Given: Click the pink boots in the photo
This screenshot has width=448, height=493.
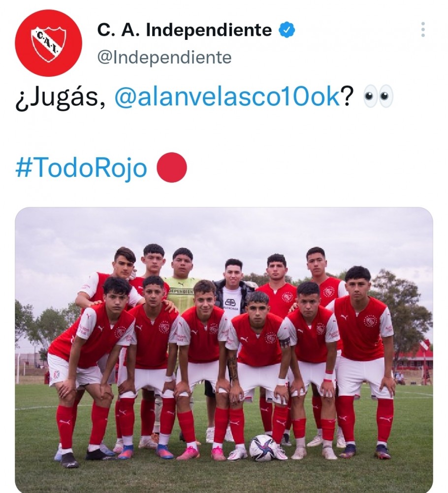Looking at the screenshot, I should click(x=203, y=454).
